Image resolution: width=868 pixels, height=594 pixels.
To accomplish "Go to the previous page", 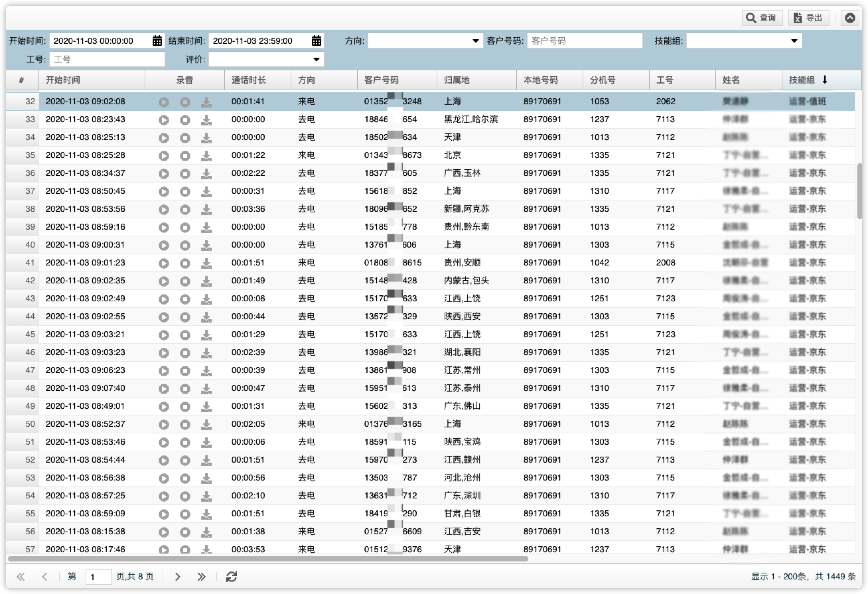I will pos(44,577).
